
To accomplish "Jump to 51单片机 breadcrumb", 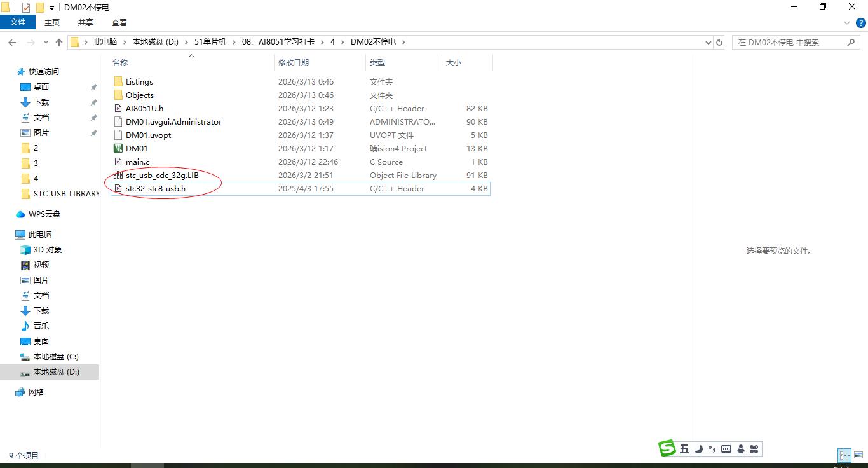I will 210,42.
